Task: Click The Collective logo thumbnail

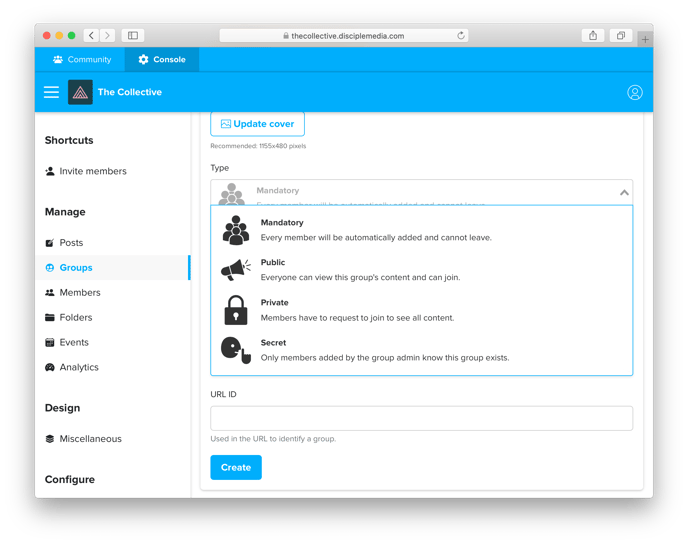Action: (x=80, y=92)
